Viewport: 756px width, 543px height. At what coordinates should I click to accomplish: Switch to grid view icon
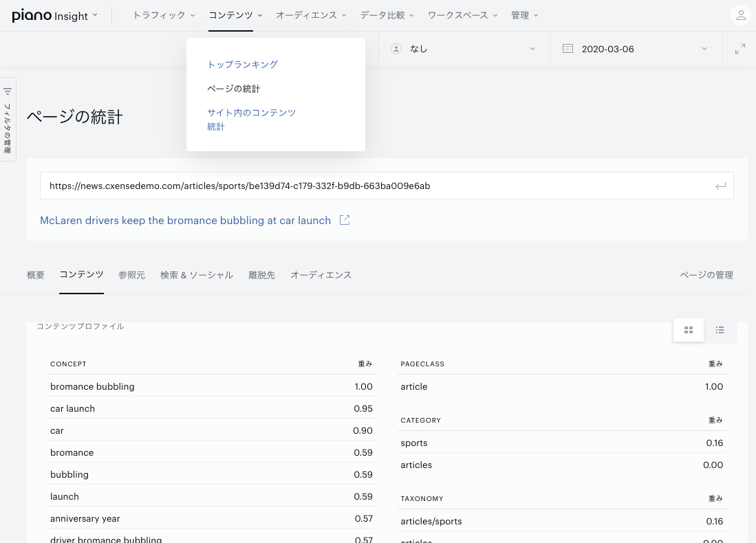tap(689, 330)
